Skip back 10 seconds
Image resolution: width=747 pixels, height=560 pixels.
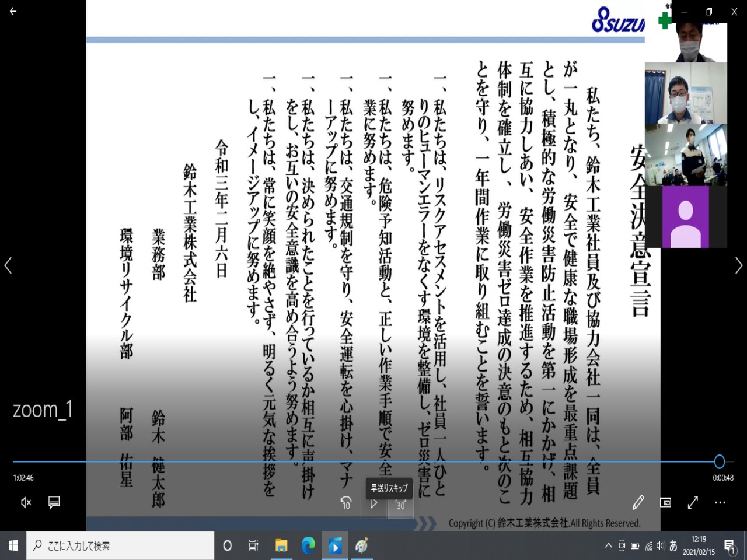(x=346, y=502)
